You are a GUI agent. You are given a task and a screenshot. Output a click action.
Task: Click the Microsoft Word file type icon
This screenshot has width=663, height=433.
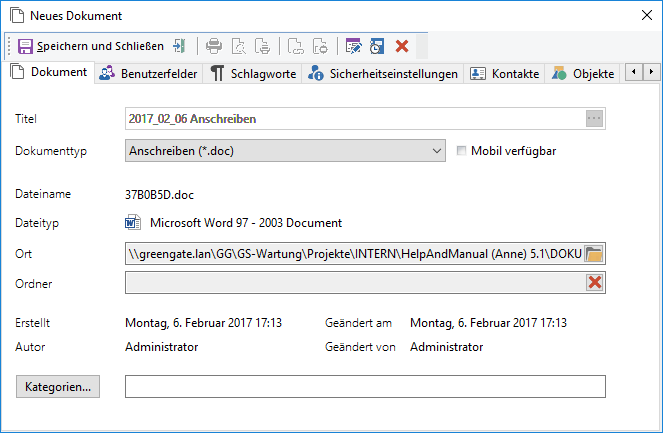tap(133, 222)
